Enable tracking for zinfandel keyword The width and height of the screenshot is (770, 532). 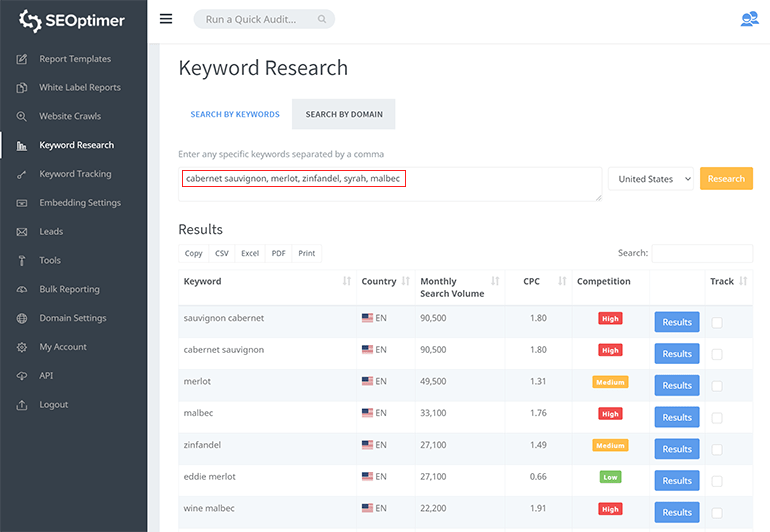[717, 449]
